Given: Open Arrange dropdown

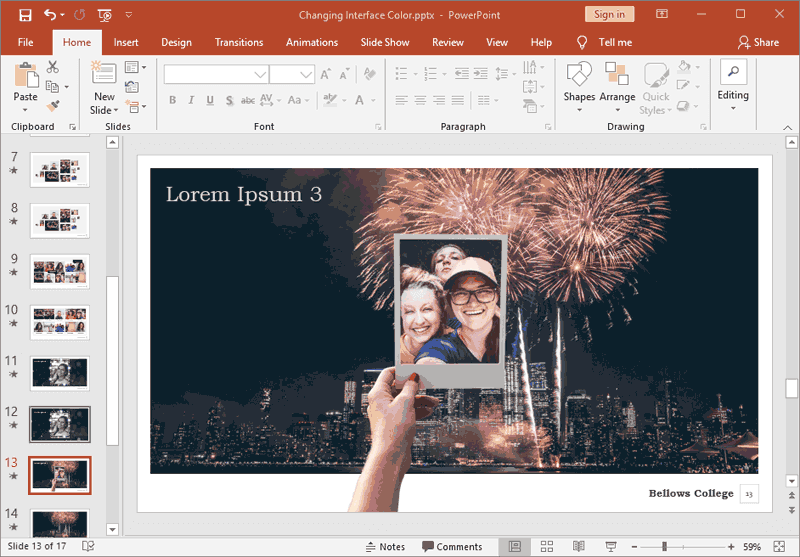Looking at the screenshot, I should (x=617, y=87).
